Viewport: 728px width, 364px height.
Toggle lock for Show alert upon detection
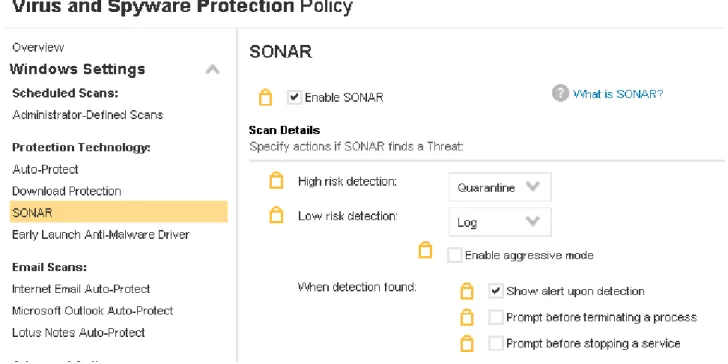coord(467,291)
